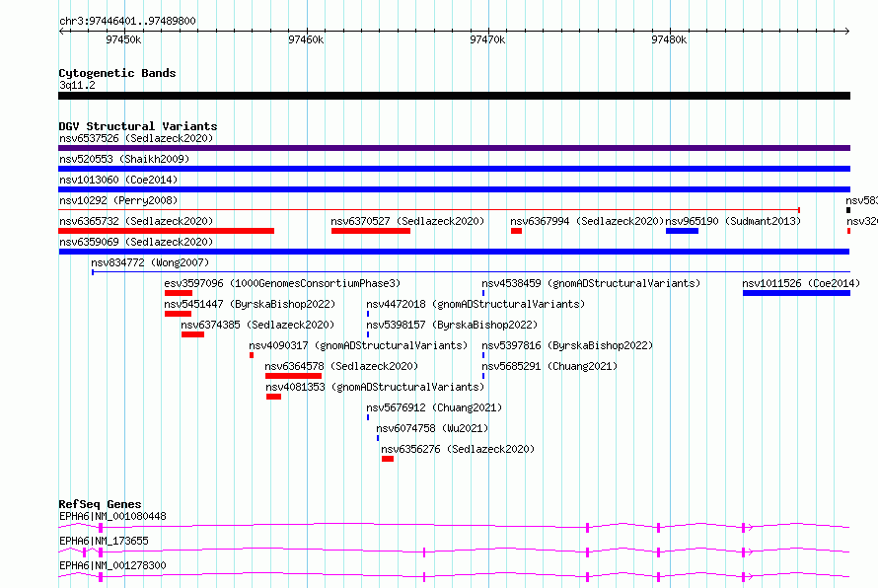Image resolution: width=878 pixels, height=588 pixels.
Task: Click the 97470k ruler tick label
Action: pos(487,39)
